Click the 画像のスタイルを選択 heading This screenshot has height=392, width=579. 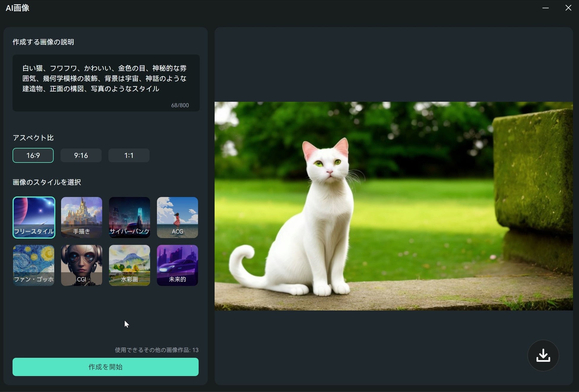[x=47, y=182]
